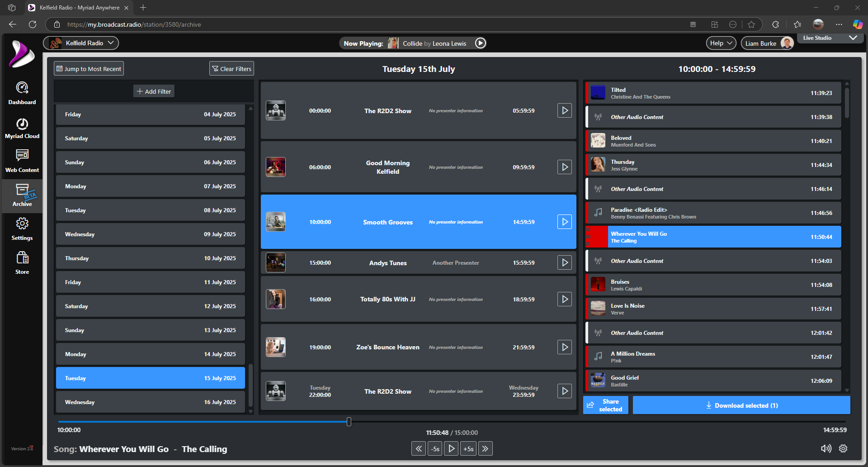The height and width of the screenshot is (467, 868).
Task: Select Monday 14 July 2025
Action: pyautogui.click(x=151, y=354)
